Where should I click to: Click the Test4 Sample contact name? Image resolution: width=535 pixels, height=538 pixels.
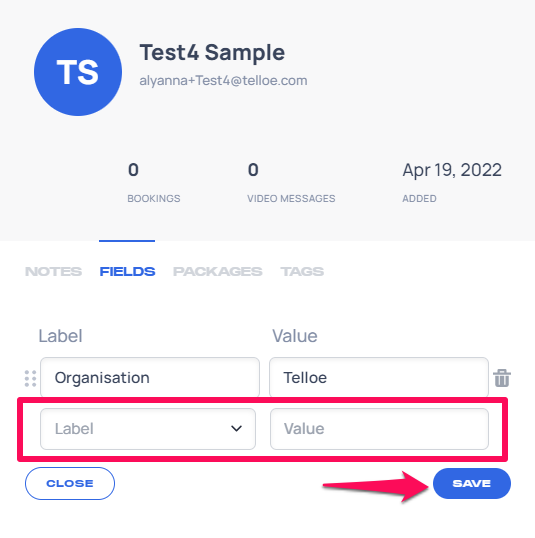(x=212, y=52)
